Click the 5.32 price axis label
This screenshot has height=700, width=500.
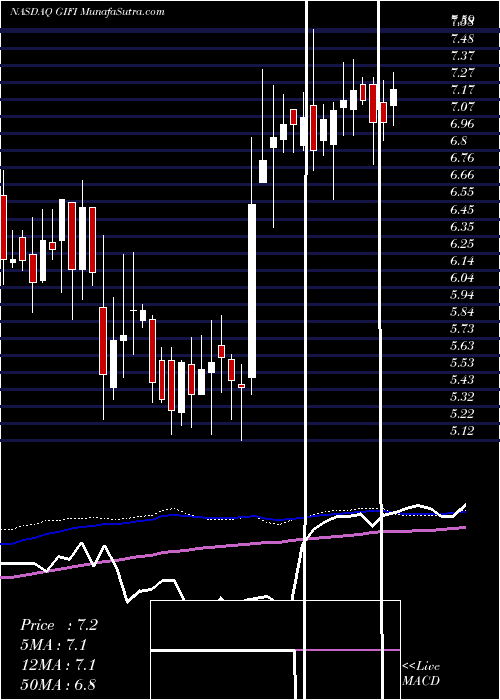462,396
